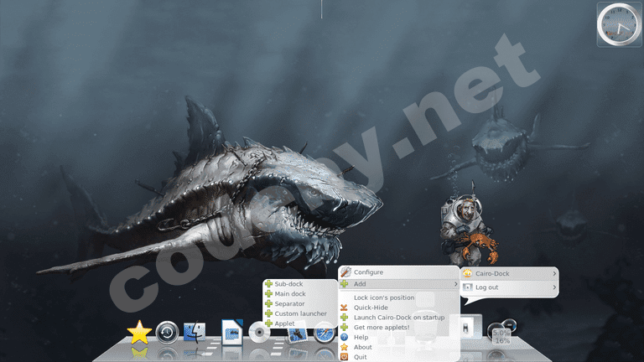The image size is (644, 362).
Task: Select Configure from the context menu
Action: [x=368, y=272]
